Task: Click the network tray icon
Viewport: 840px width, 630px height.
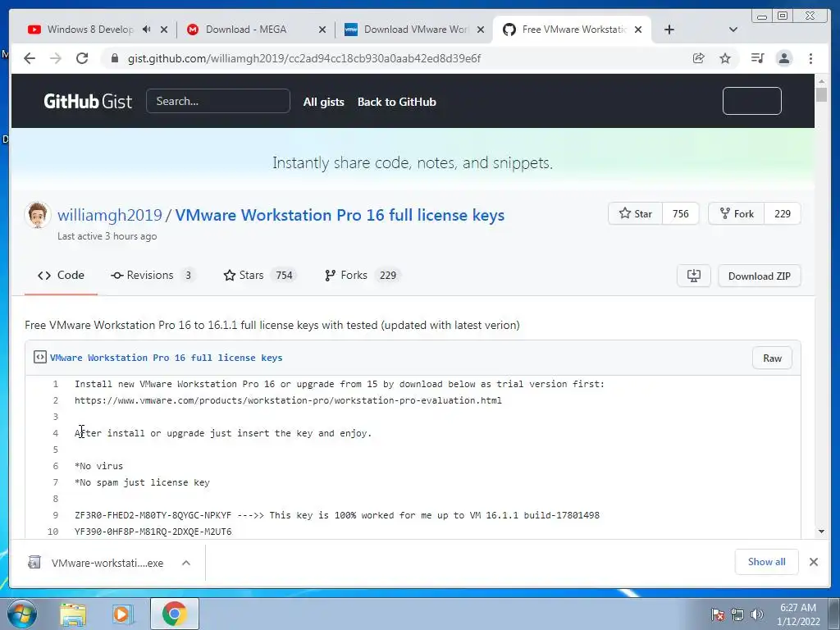Action: 737,614
